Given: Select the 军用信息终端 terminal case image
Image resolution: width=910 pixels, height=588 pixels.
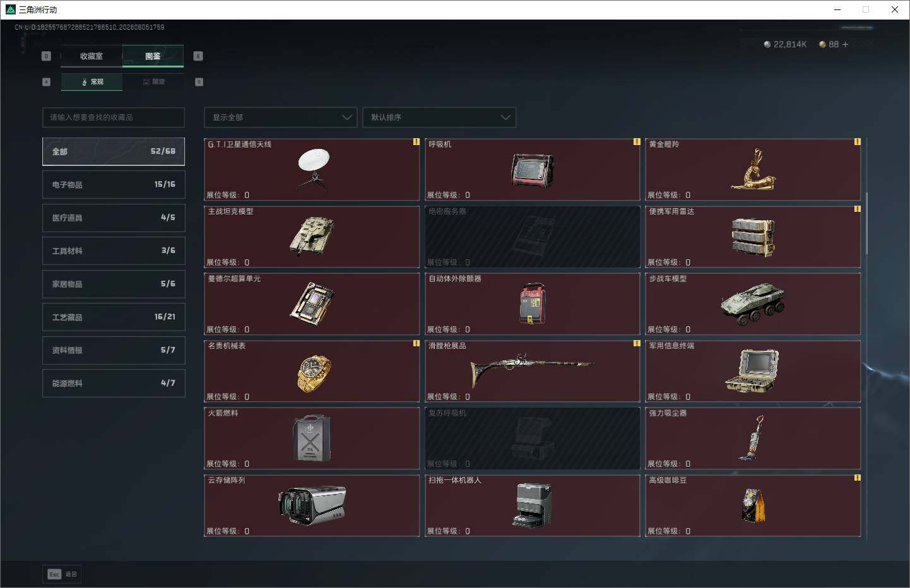Looking at the screenshot, I should [x=752, y=371].
